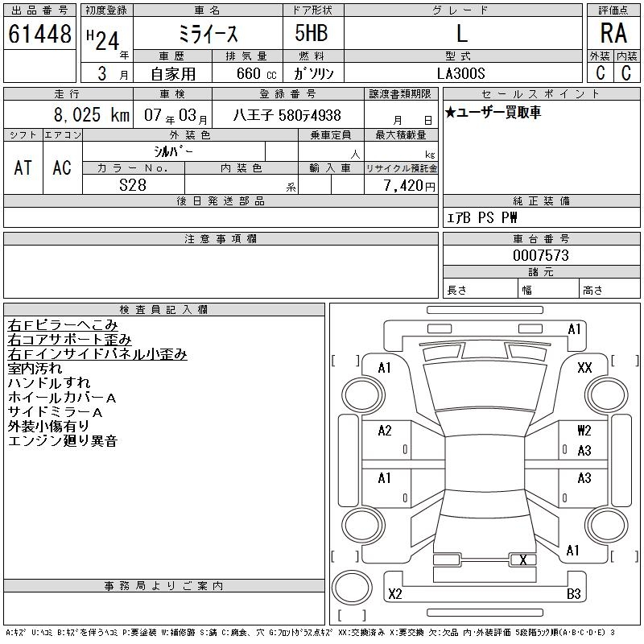Click the note 外装小傷有り
This screenshot has width=644, height=644.
pyautogui.click(x=48, y=427)
